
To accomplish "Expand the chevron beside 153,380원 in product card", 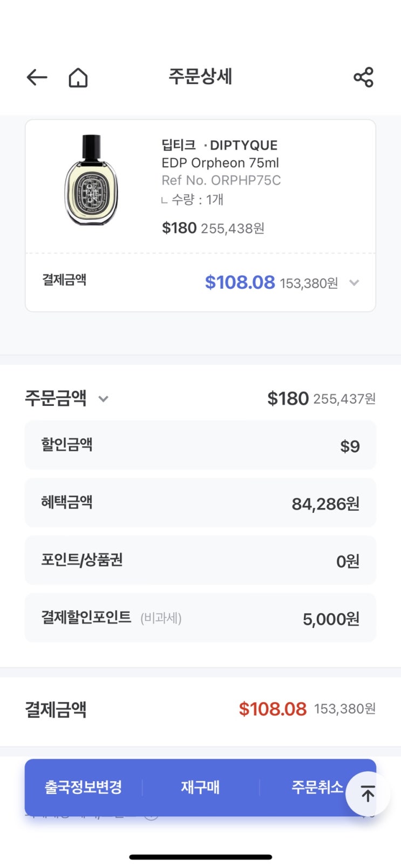I will point(354,283).
